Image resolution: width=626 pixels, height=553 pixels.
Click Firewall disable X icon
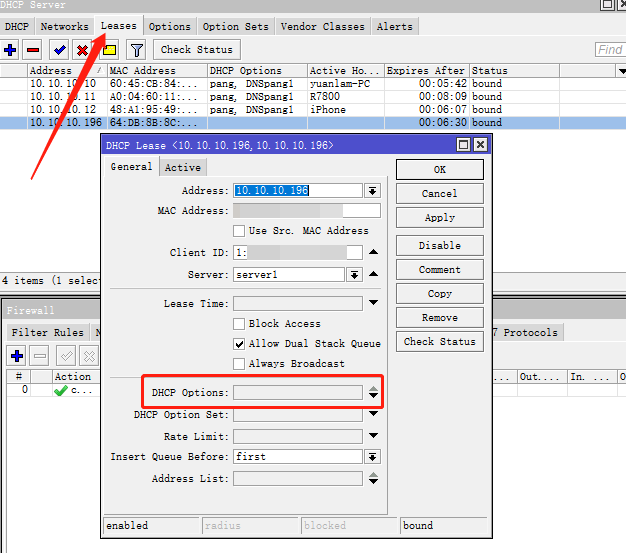[89, 356]
